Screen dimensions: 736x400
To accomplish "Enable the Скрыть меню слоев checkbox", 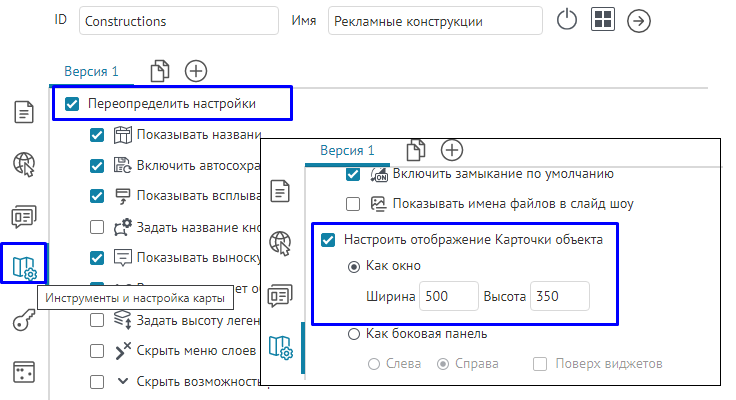I will [97, 351].
